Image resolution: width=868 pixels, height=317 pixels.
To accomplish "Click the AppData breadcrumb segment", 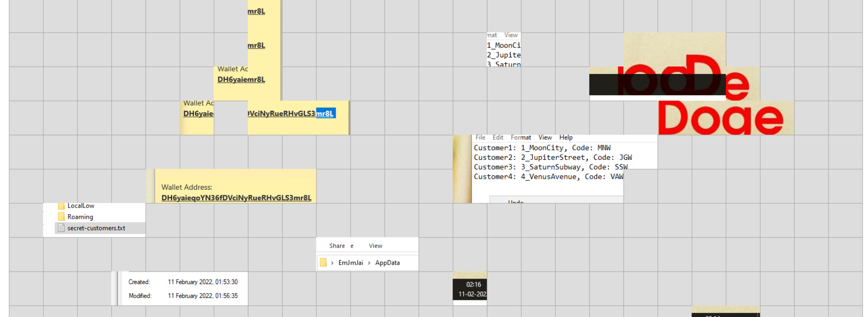I will click(387, 263).
